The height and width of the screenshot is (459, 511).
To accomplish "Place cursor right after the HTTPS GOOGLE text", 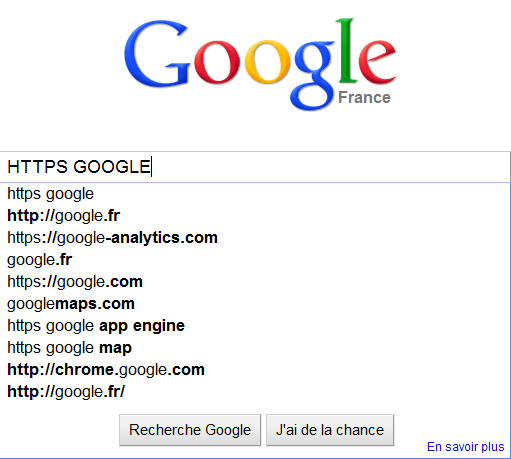I will tap(152, 167).
